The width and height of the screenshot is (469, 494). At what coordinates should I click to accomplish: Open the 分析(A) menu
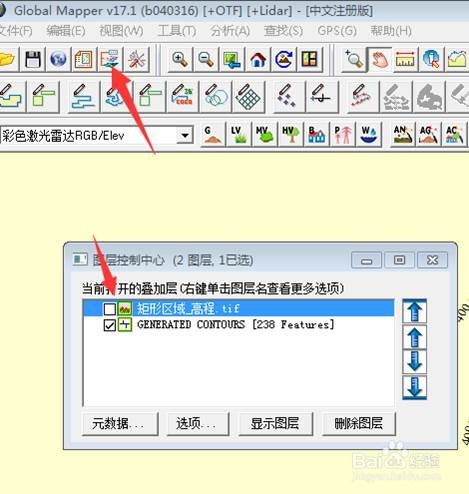click(230, 31)
